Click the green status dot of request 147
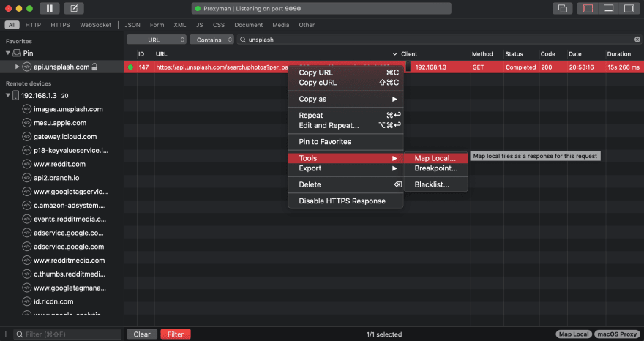644x341 pixels. [x=130, y=67]
